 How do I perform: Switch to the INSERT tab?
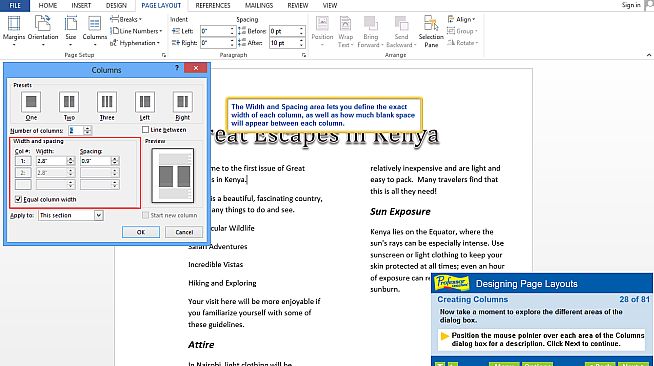81,5
